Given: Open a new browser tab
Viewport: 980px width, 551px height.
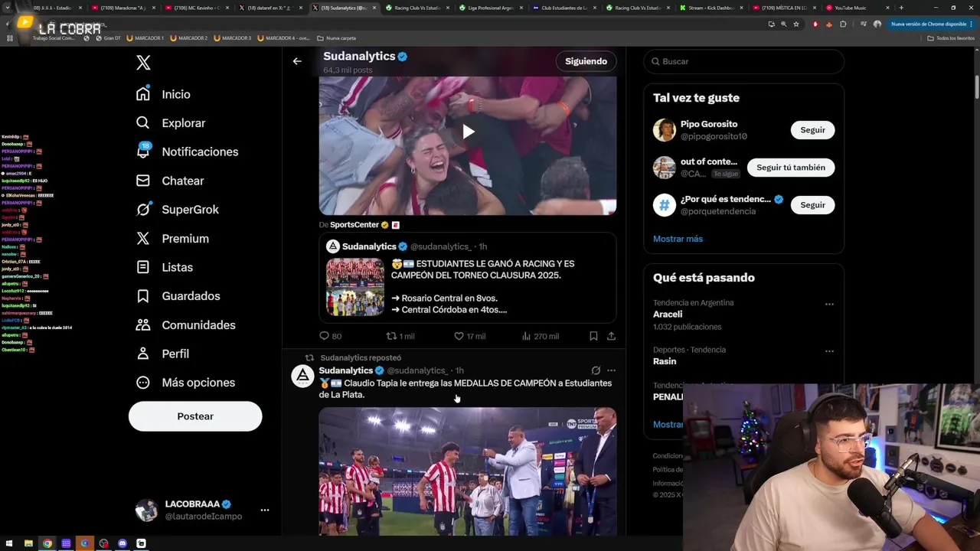Looking at the screenshot, I should [901, 8].
